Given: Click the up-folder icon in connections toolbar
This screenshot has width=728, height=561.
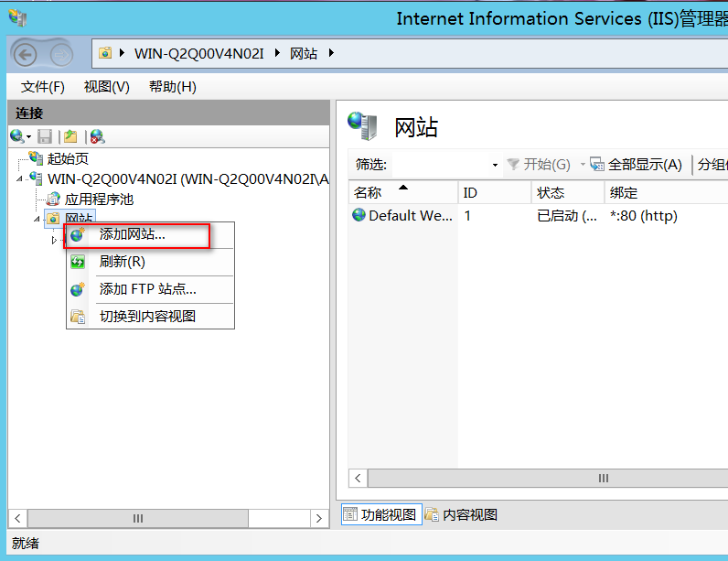Looking at the screenshot, I should coord(70,136).
